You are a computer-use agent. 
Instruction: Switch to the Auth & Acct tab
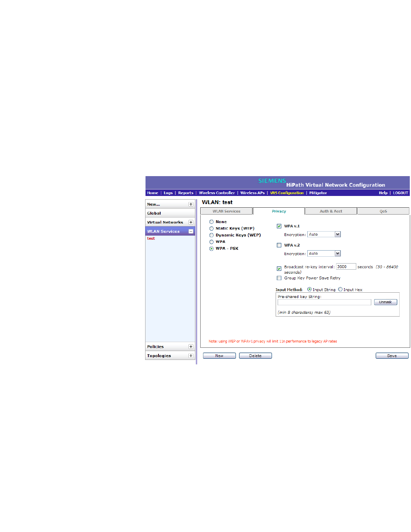(331, 211)
